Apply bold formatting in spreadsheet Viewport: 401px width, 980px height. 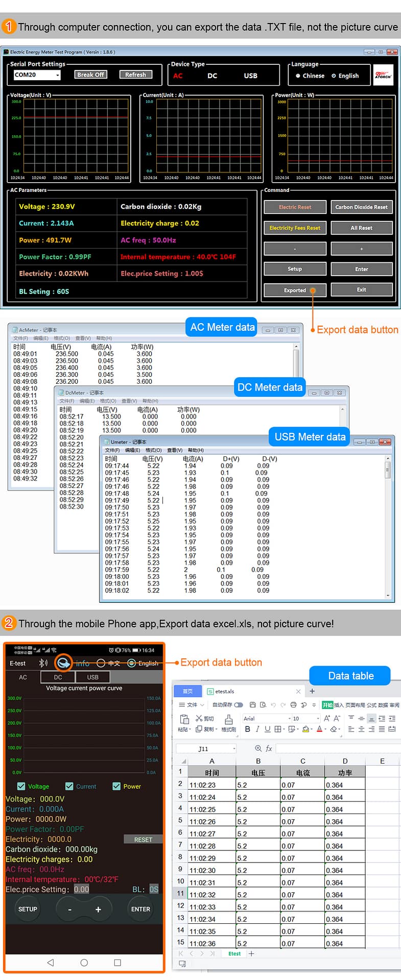[x=248, y=729]
